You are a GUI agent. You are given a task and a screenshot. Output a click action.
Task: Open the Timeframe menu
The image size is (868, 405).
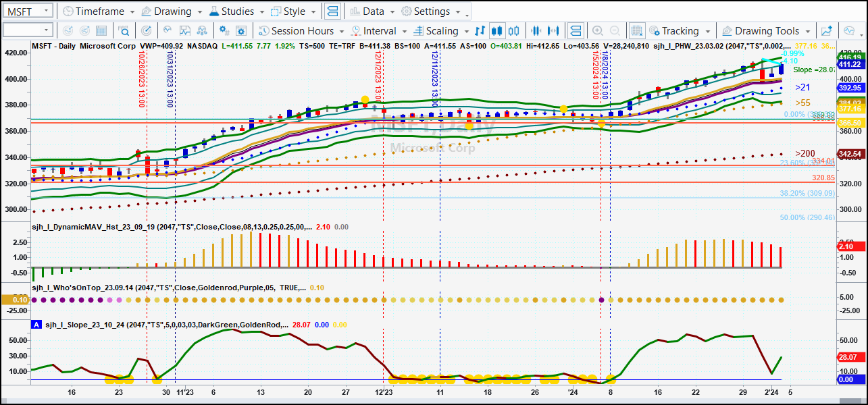[100, 11]
